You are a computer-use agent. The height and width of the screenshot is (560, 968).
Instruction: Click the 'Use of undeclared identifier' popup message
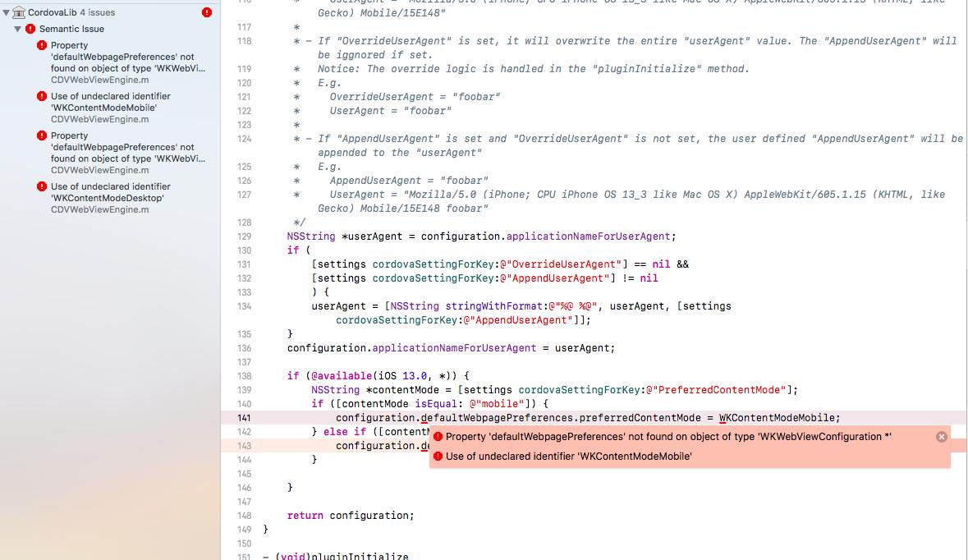pyautogui.click(x=569, y=457)
